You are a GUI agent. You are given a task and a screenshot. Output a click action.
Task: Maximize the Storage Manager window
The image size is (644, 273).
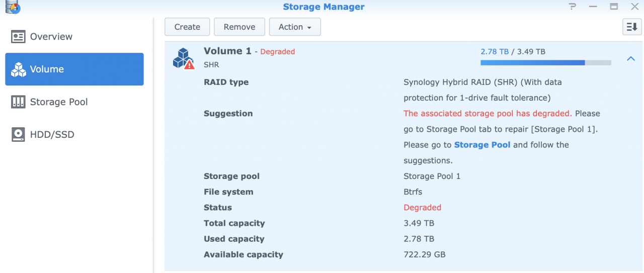tap(614, 7)
